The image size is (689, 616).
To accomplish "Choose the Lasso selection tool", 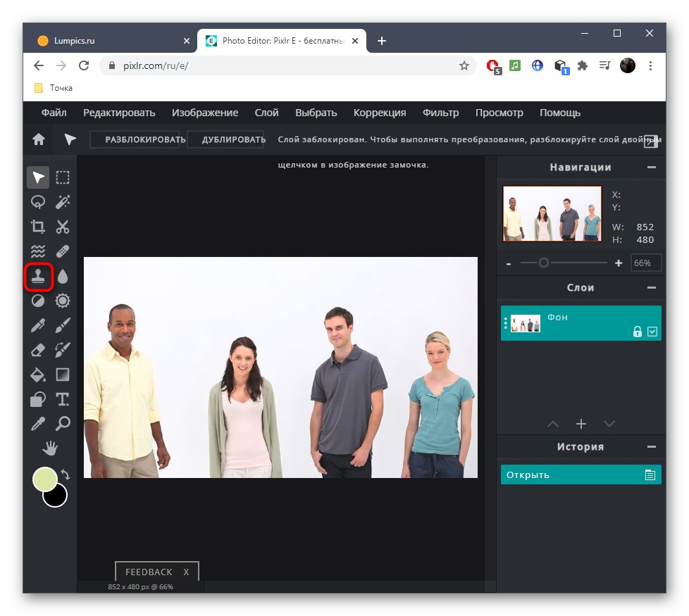I will 38,202.
